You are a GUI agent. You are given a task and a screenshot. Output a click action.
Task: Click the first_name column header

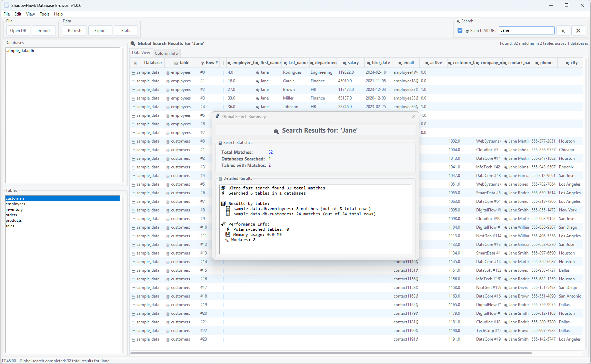(268, 63)
